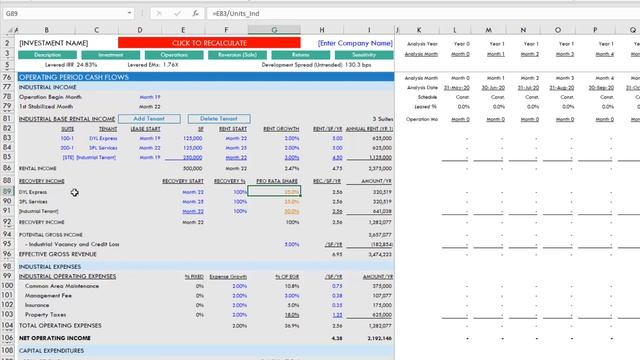Select column M header
The width and height of the screenshot is (640, 360).
(489, 30)
